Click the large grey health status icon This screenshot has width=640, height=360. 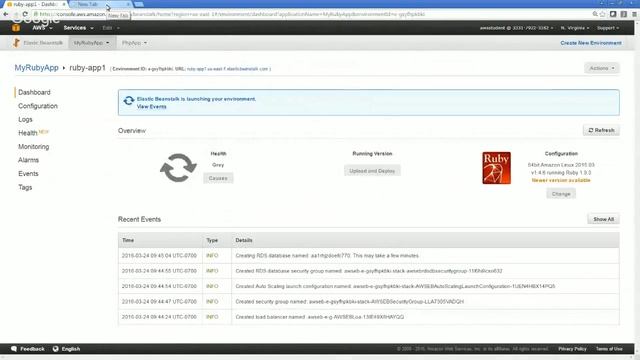[178, 168]
